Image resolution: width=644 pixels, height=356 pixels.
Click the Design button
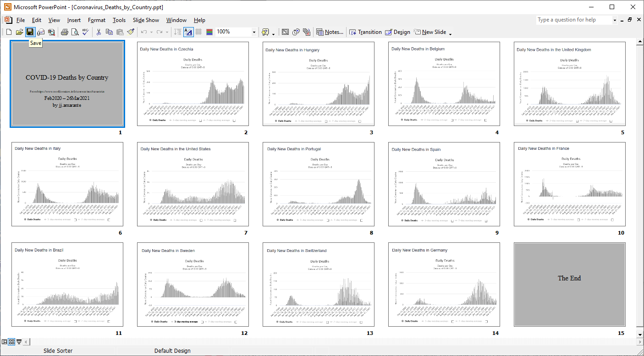[397, 32]
